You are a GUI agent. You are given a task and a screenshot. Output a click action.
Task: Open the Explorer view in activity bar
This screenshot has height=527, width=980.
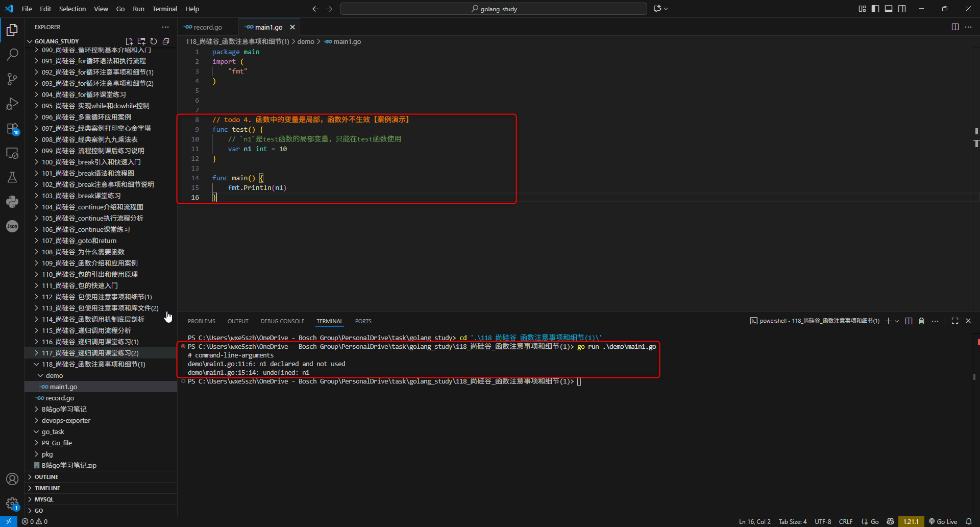coord(12,30)
